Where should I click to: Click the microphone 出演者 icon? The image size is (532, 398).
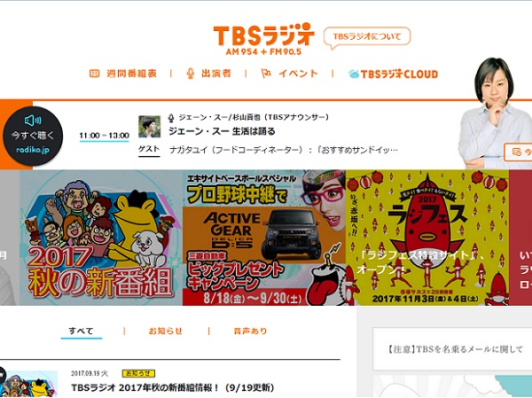(191, 74)
